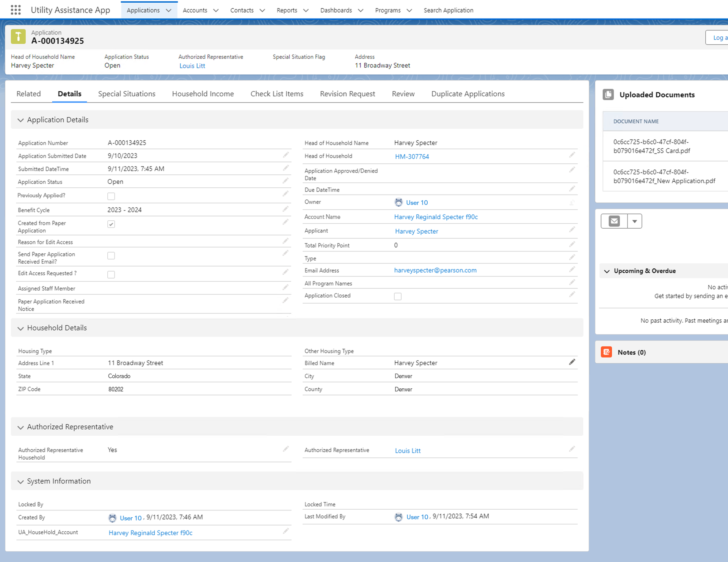Switch to the Household Income tab
728x562 pixels.
(203, 94)
